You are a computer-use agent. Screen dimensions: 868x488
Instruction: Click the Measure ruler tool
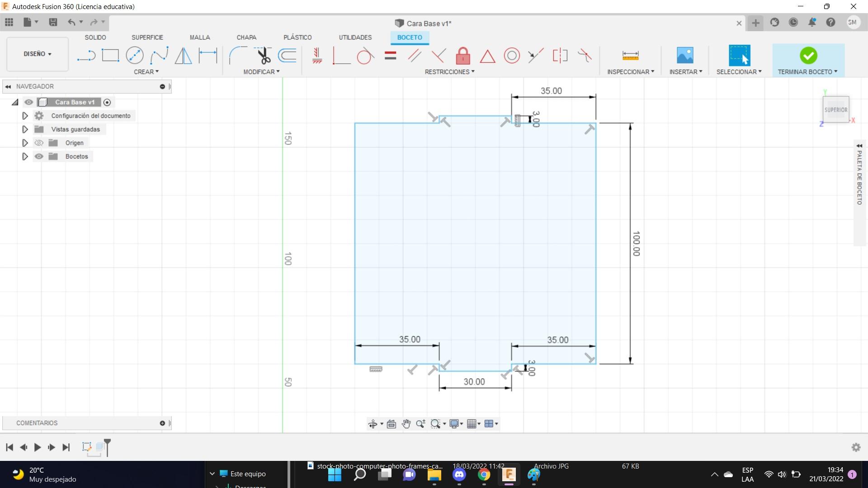point(630,56)
